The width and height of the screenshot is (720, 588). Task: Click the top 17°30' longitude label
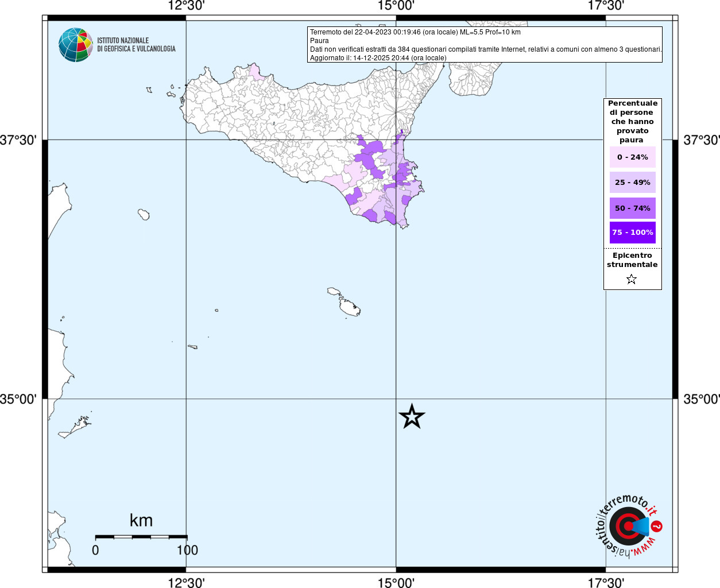(606, 6)
